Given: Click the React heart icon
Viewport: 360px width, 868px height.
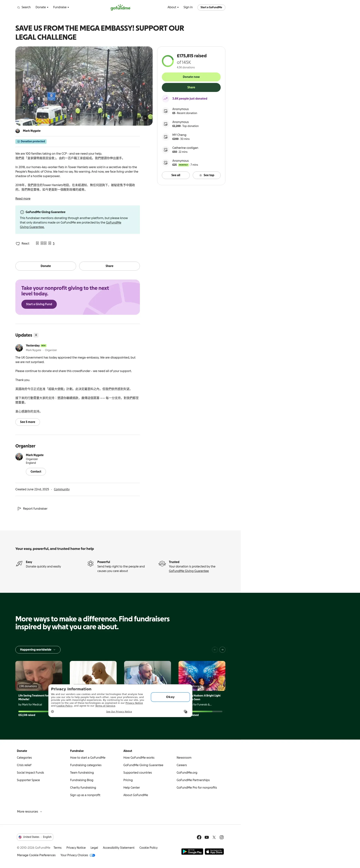Looking at the screenshot, I should point(18,244).
